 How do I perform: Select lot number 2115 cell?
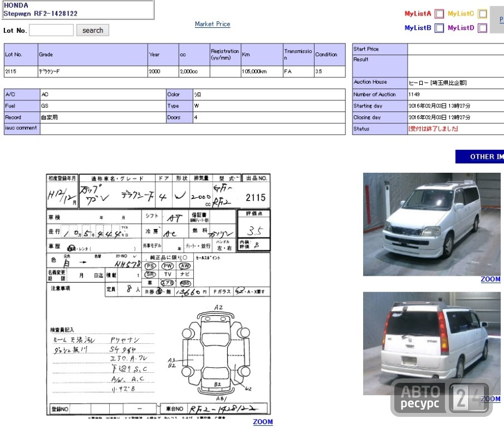[21, 71]
